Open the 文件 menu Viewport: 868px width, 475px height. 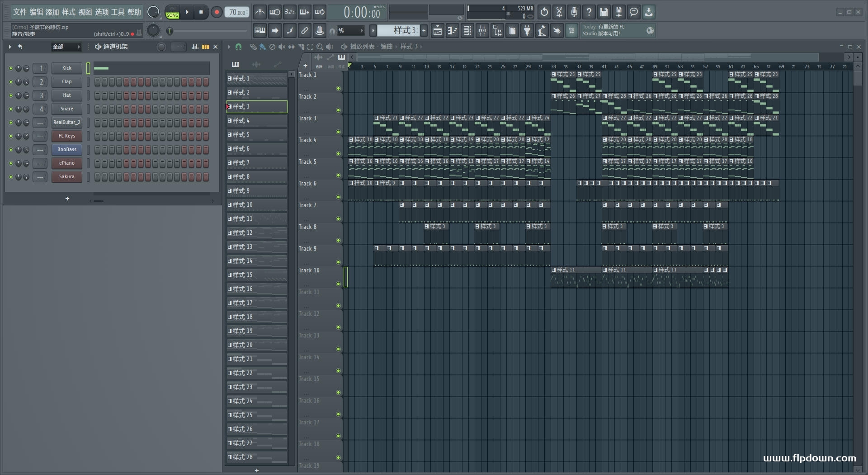click(19, 12)
